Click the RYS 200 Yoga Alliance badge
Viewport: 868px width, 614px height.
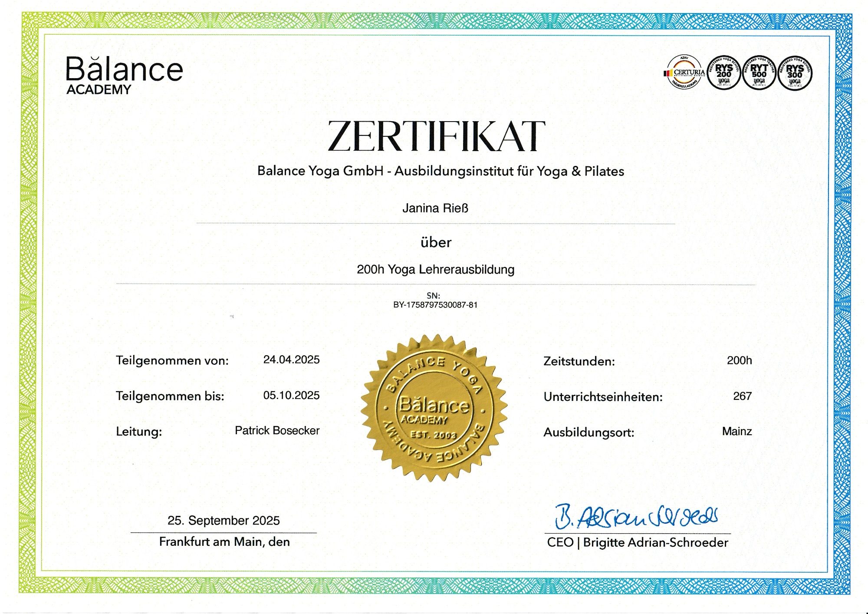pyautogui.click(x=723, y=73)
